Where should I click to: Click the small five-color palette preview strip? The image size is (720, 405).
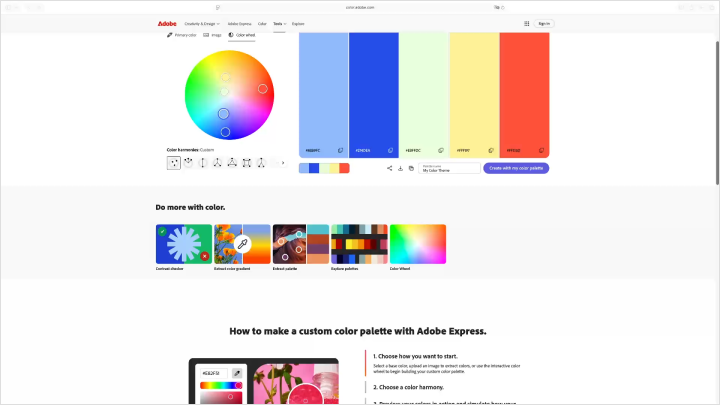pos(324,168)
